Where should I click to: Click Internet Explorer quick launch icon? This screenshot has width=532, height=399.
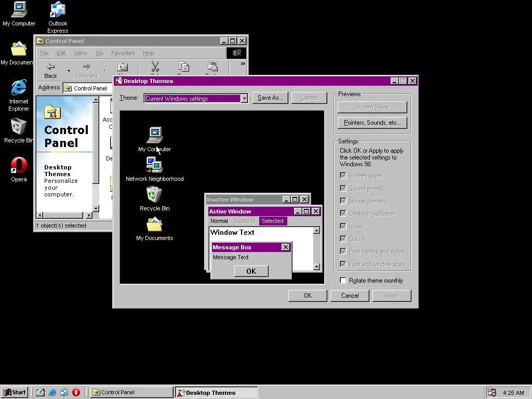(52, 392)
